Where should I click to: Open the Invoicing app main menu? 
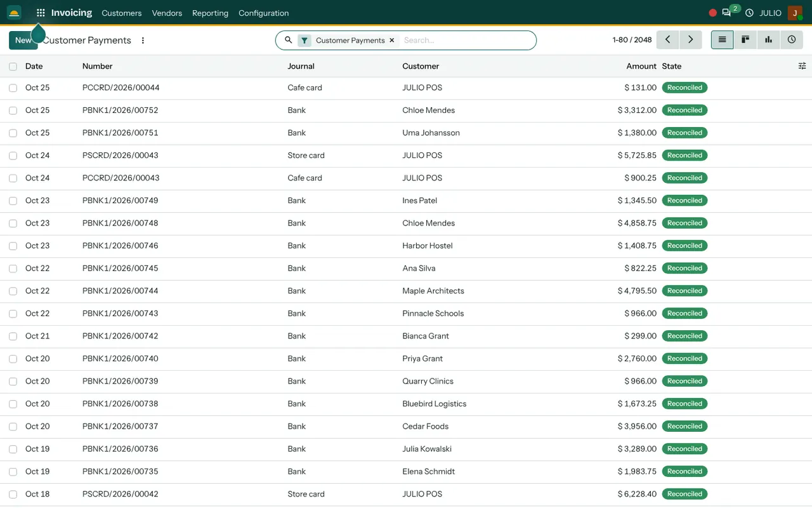tap(72, 13)
